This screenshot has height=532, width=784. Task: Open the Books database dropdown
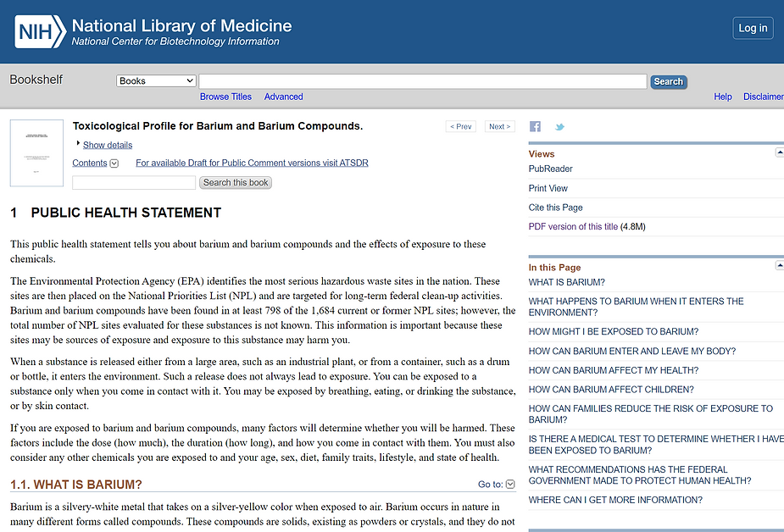(x=156, y=81)
